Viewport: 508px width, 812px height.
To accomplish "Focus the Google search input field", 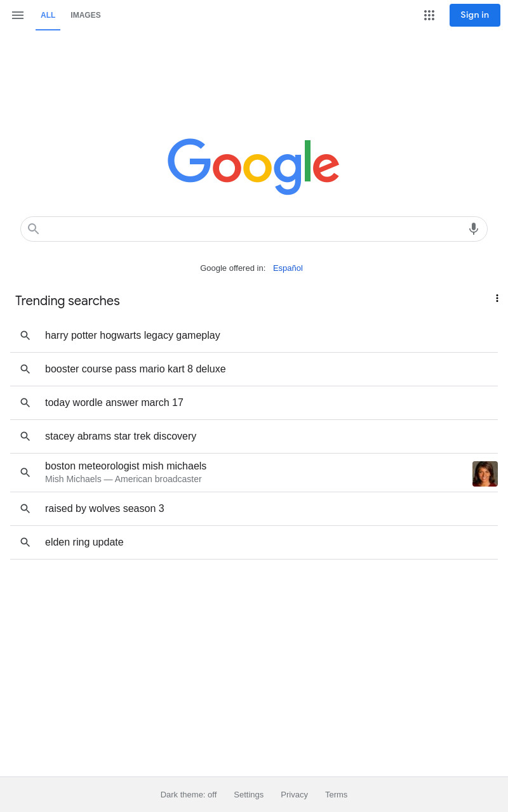I will [254, 229].
